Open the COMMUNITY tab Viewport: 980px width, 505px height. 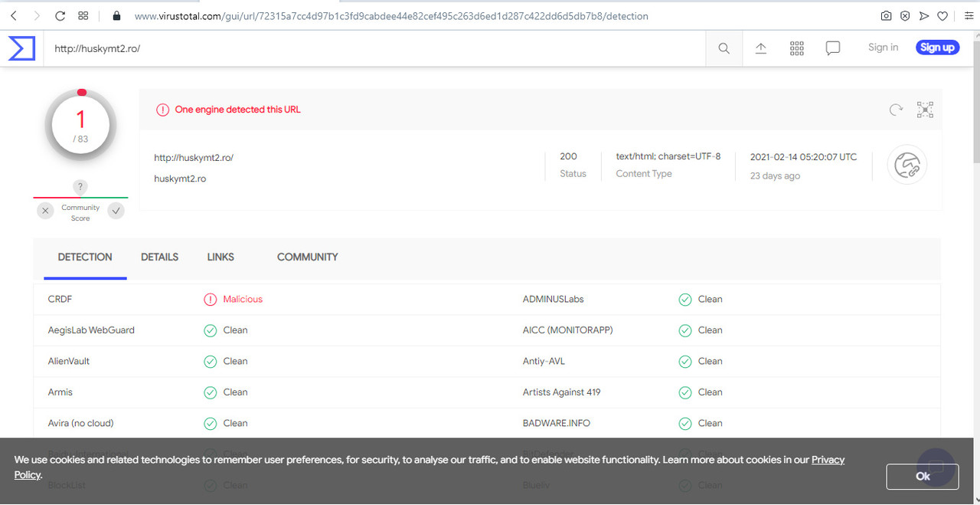pos(307,257)
